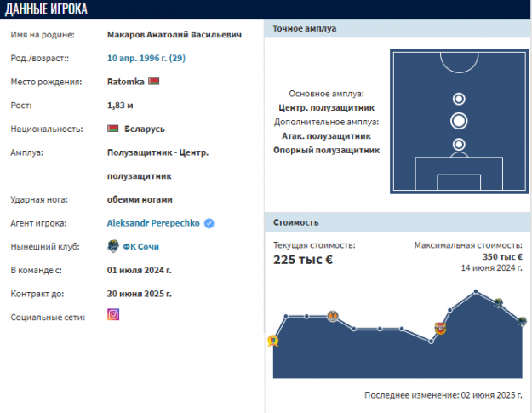Click Центр. полузащитник main position text
The height and width of the screenshot is (413, 532).
[x=326, y=108]
